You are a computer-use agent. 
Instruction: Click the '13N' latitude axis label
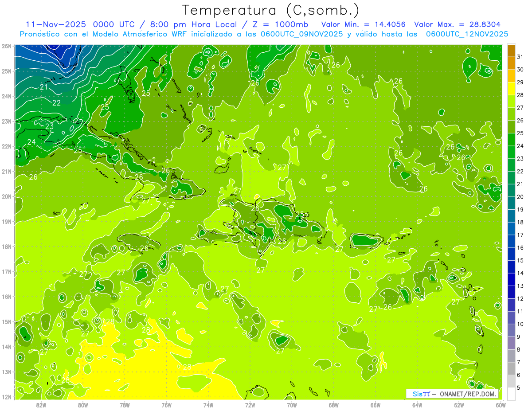[7, 372]
